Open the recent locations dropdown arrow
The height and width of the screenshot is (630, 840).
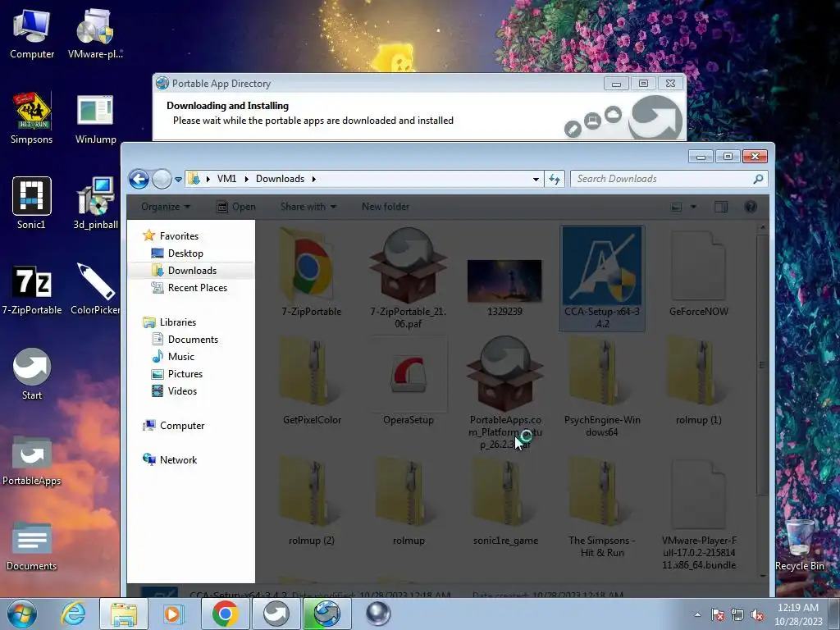tap(178, 180)
